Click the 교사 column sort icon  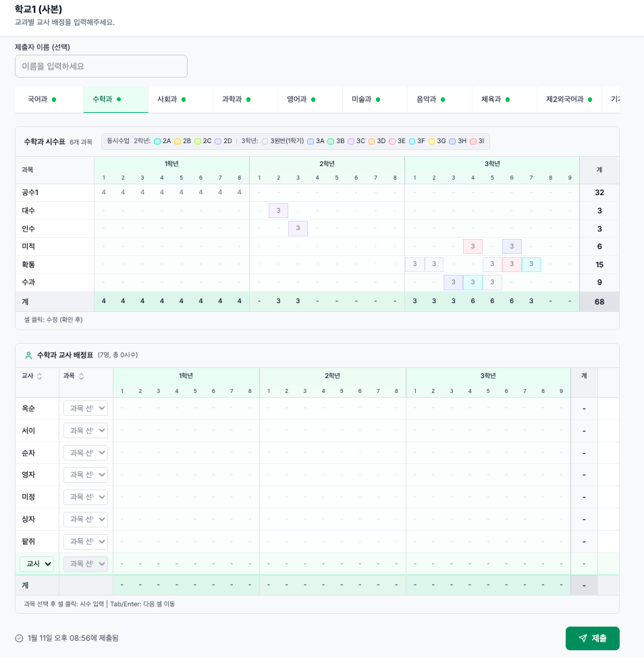(x=39, y=376)
